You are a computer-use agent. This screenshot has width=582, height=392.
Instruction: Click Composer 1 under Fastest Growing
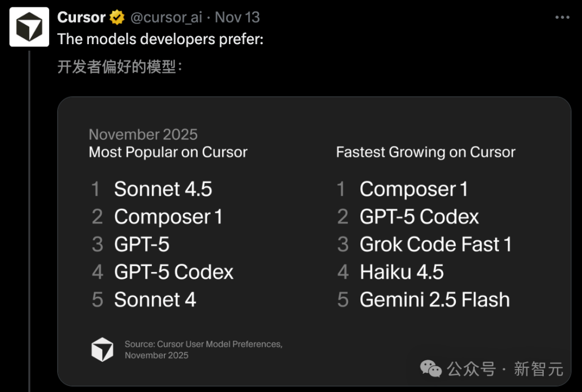(413, 189)
